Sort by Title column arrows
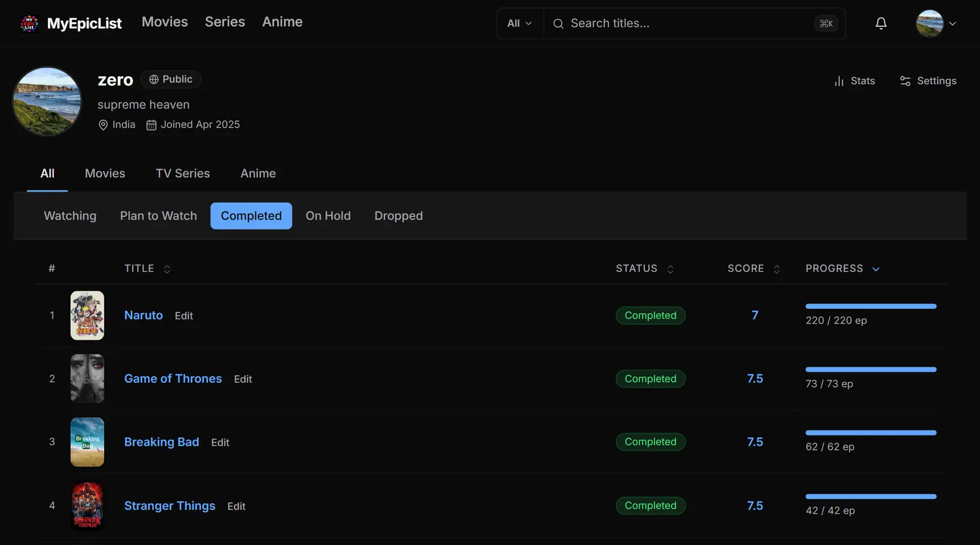The width and height of the screenshot is (980, 545). coord(167,269)
